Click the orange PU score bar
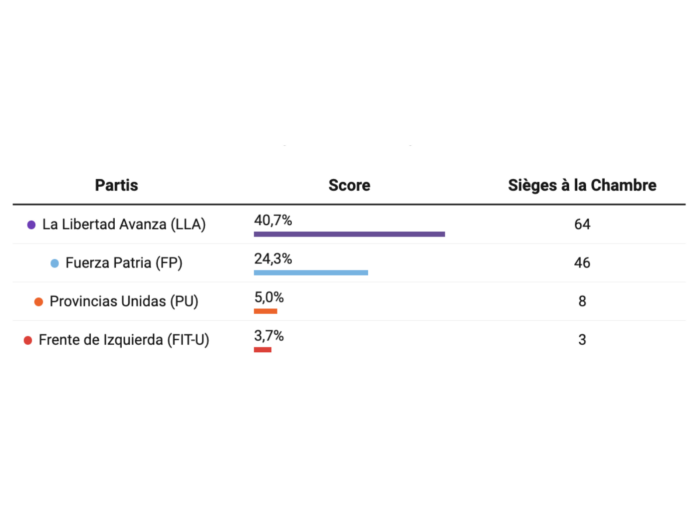Screen dimensions: 688x516 tap(265, 311)
